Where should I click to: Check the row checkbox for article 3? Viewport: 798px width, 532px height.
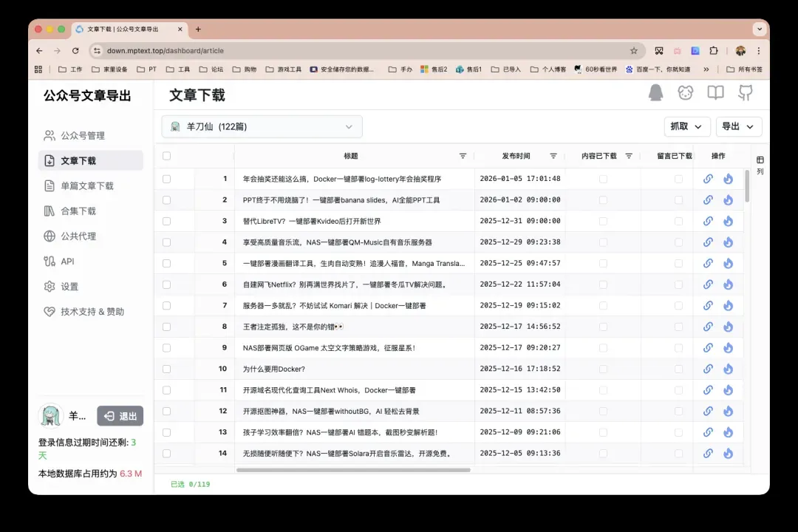click(166, 221)
